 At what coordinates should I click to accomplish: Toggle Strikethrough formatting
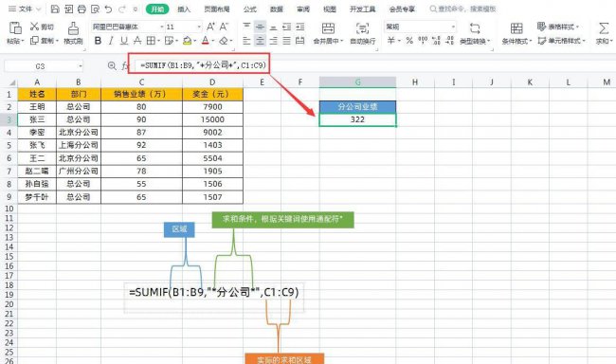137,41
